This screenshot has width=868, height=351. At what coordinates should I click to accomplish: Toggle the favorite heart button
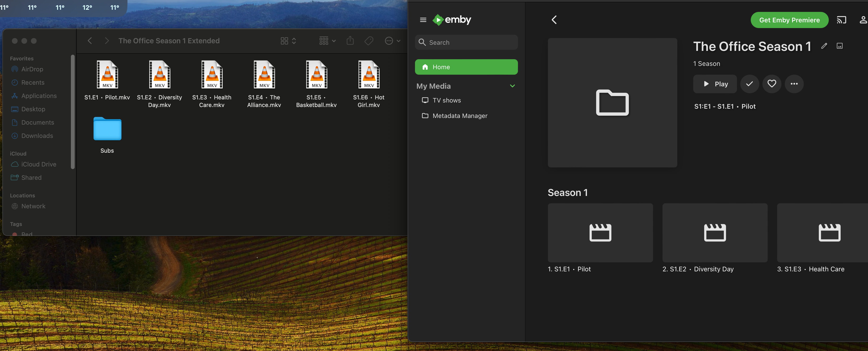pyautogui.click(x=772, y=84)
